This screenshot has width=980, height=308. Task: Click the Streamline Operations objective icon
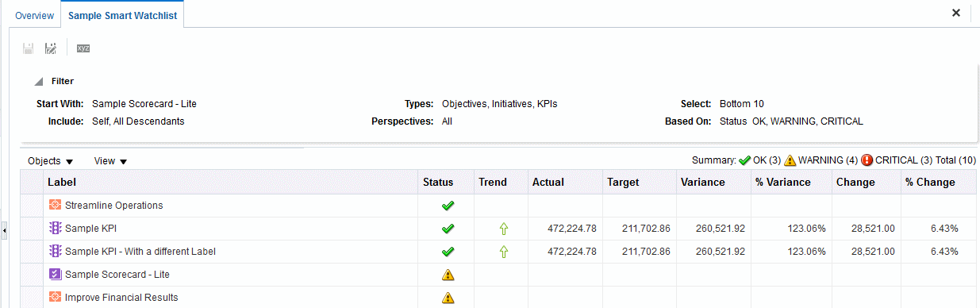pos(56,206)
